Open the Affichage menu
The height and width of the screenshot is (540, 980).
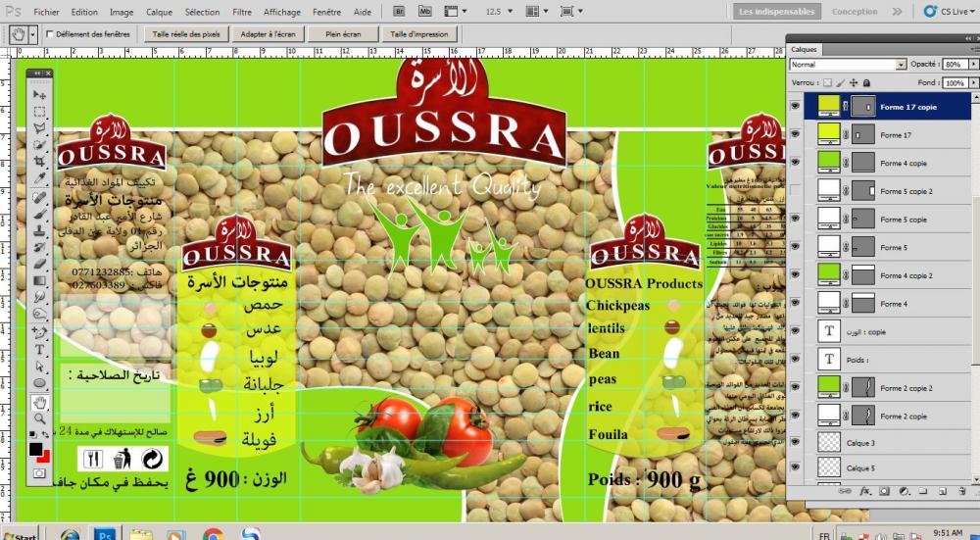pos(282,12)
